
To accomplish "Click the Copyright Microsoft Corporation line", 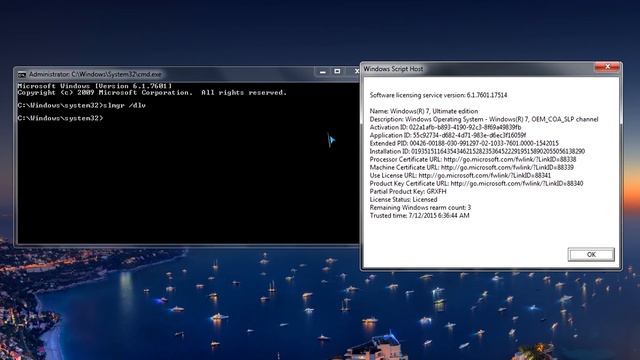I will tap(152, 93).
